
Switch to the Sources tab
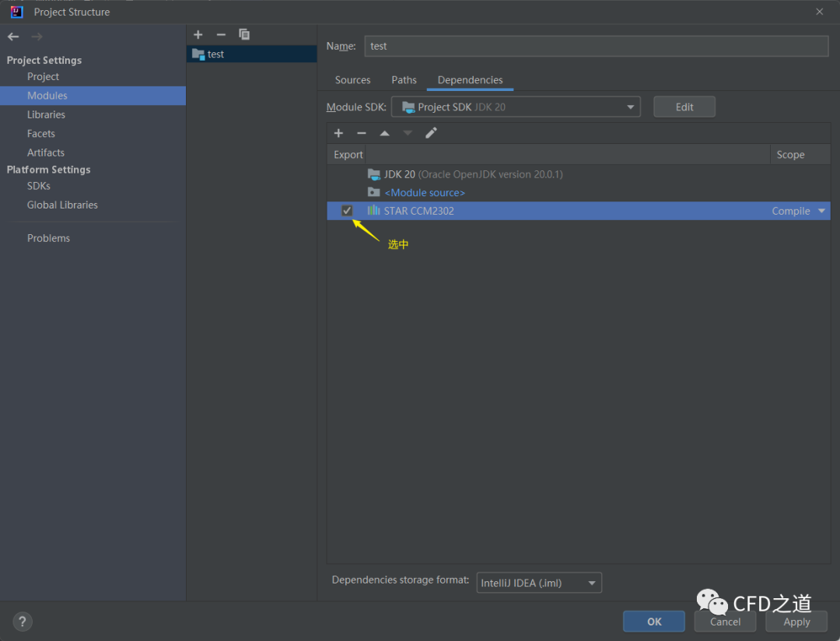pyautogui.click(x=352, y=80)
